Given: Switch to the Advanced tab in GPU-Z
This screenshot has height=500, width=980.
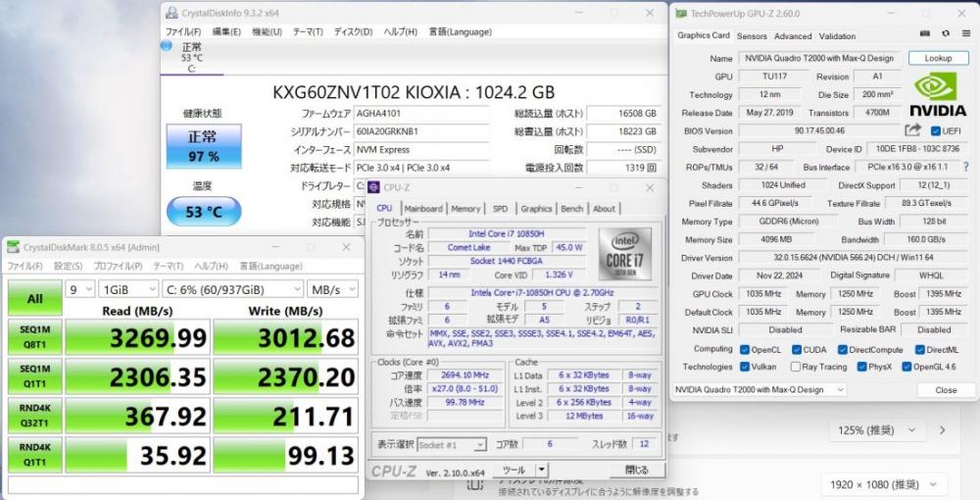Looking at the screenshot, I should click(x=793, y=36).
